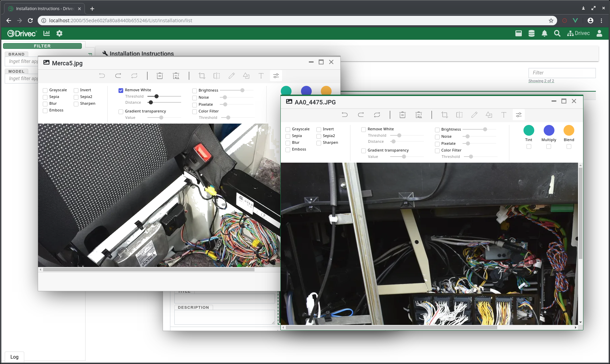This screenshot has height=364, width=610.
Task: Switch to the Log tab at the bottom
Action: click(x=14, y=357)
